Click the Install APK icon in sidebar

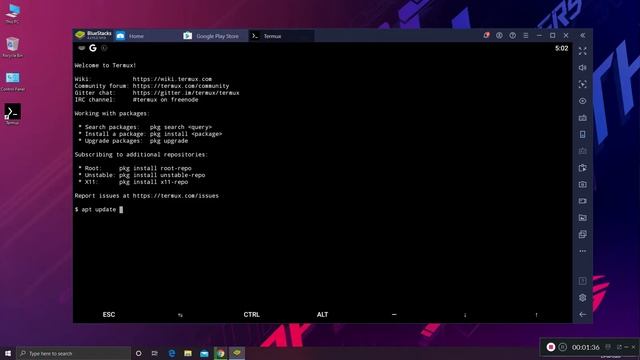tap(582, 168)
